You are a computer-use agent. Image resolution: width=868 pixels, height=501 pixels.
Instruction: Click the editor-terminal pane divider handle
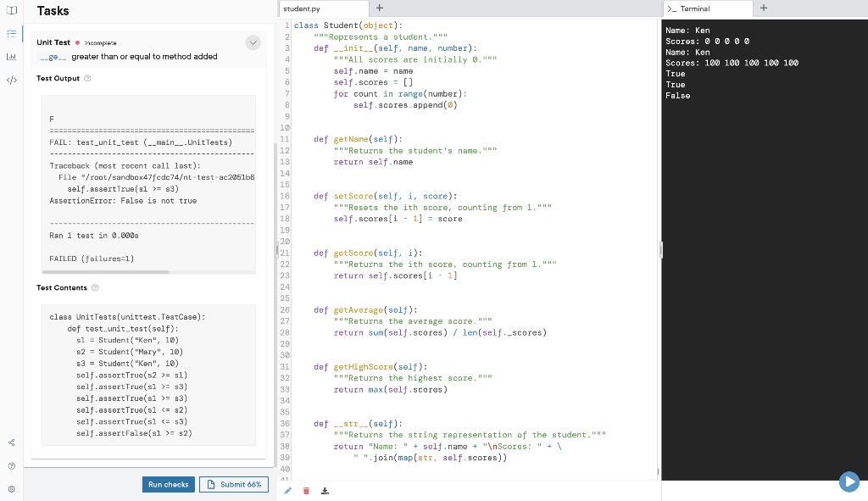[661, 250]
